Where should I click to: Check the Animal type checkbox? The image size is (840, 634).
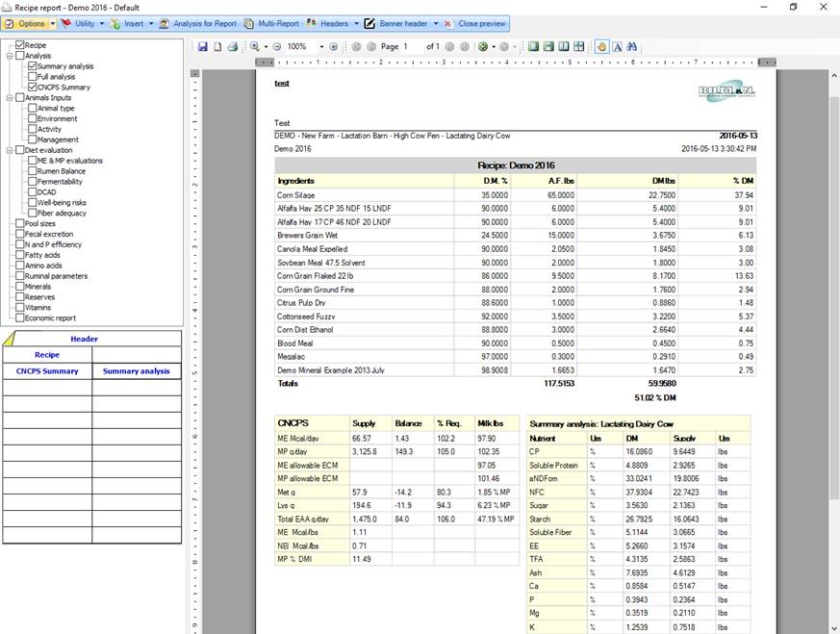coord(33,108)
